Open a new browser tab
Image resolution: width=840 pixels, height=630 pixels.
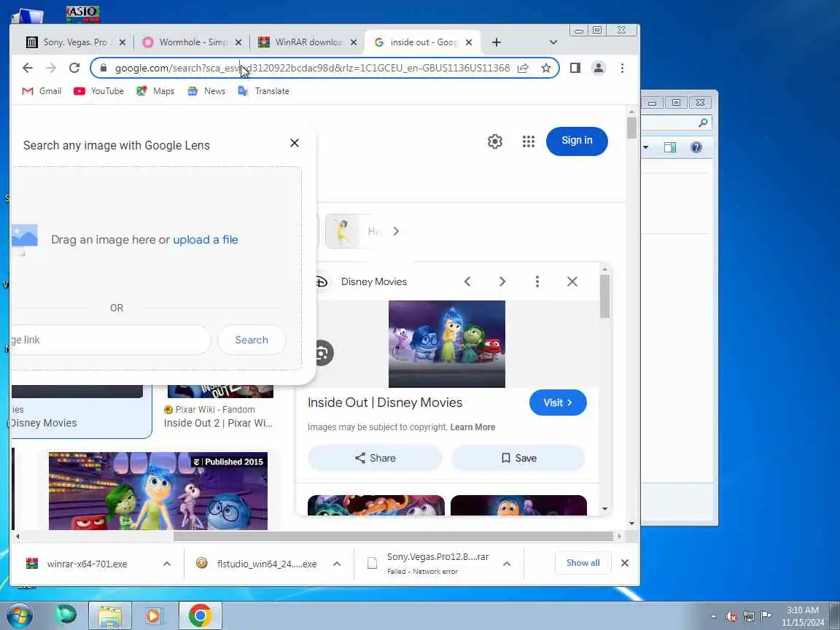click(x=497, y=42)
